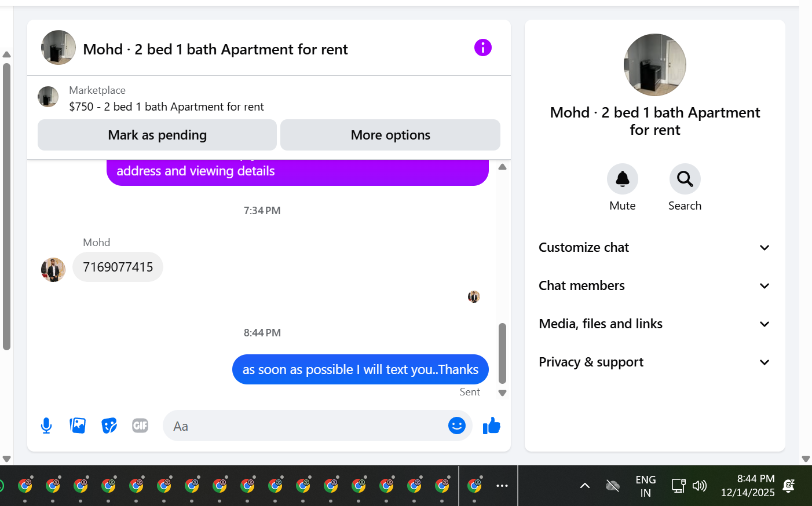Image resolution: width=812 pixels, height=506 pixels.
Task: Mute the conversation with bell icon
Action: tap(623, 179)
